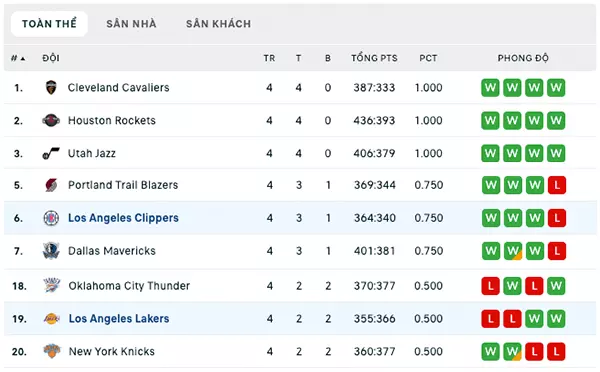This screenshot has height=372, width=600.
Task: Click the Portland Trail Blazers logo
Action: [x=51, y=185]
